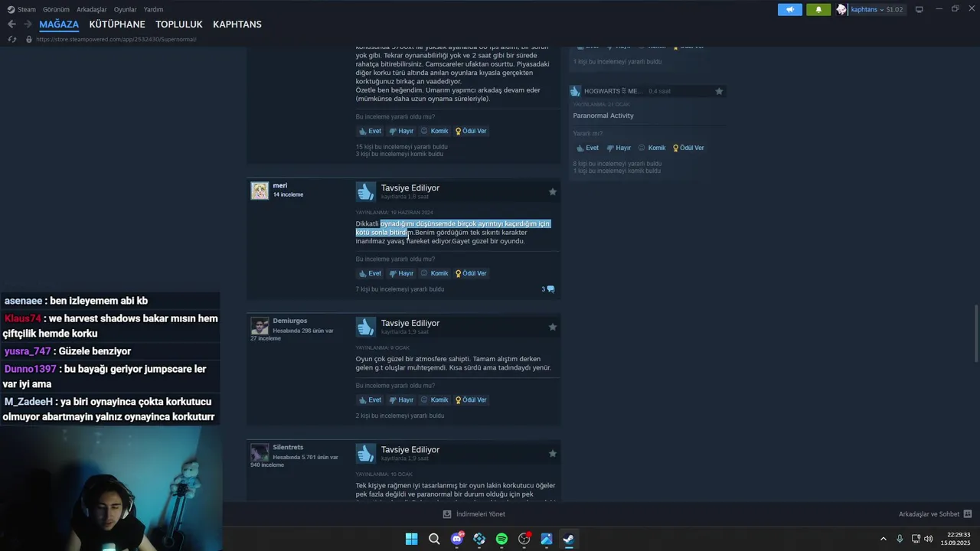Click the star icon on Silentrets's review

tap(553, 454)
